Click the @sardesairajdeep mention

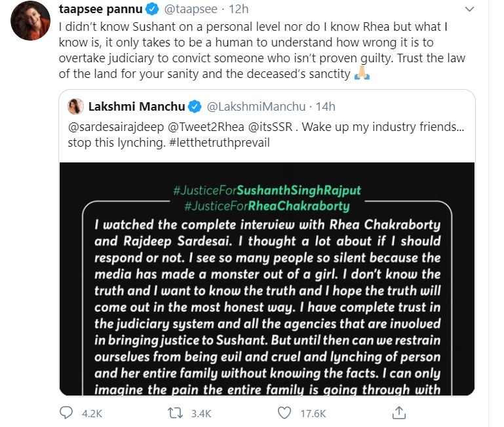coord(116,127)
